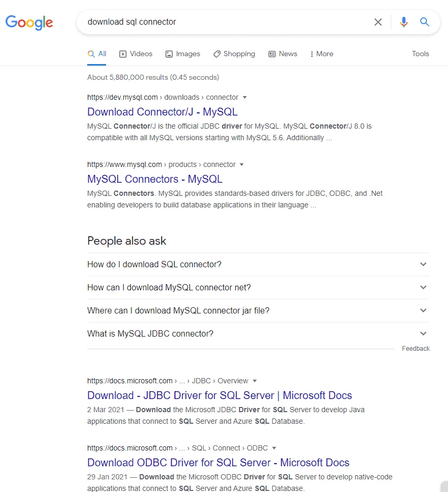The width and height of the screenshot is (448, 492).
Task: Switch to the Videos tab
Action: pyautogui.click(x=136, y=54)
